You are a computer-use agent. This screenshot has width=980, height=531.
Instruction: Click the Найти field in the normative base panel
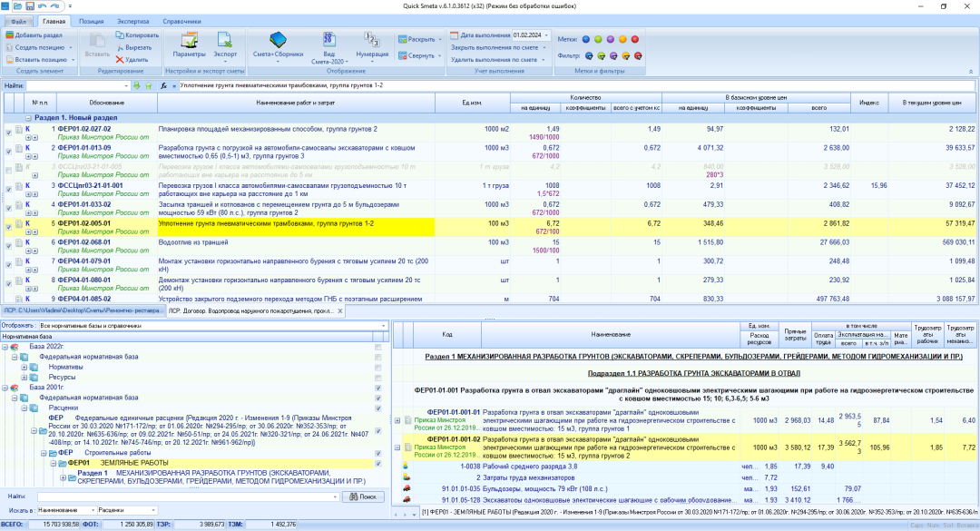point(188,497)
